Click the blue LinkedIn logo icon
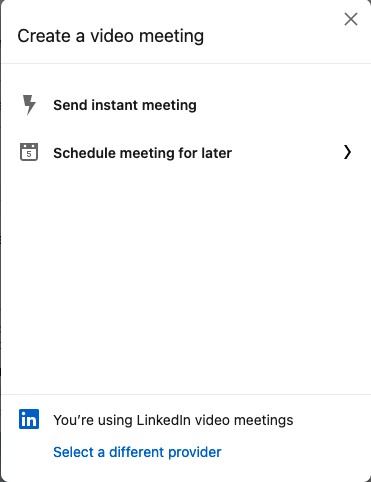 (29, 419)
